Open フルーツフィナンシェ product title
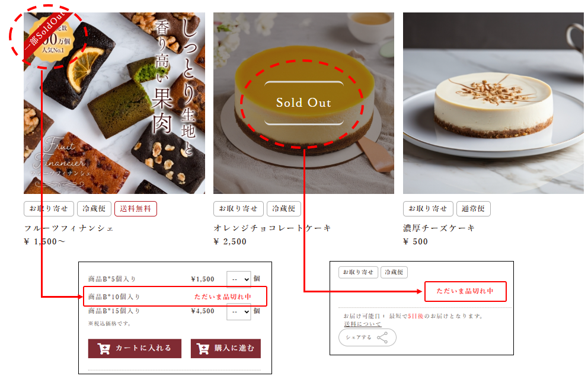This screenshot has height=379, width=588. tap(69, 228)
